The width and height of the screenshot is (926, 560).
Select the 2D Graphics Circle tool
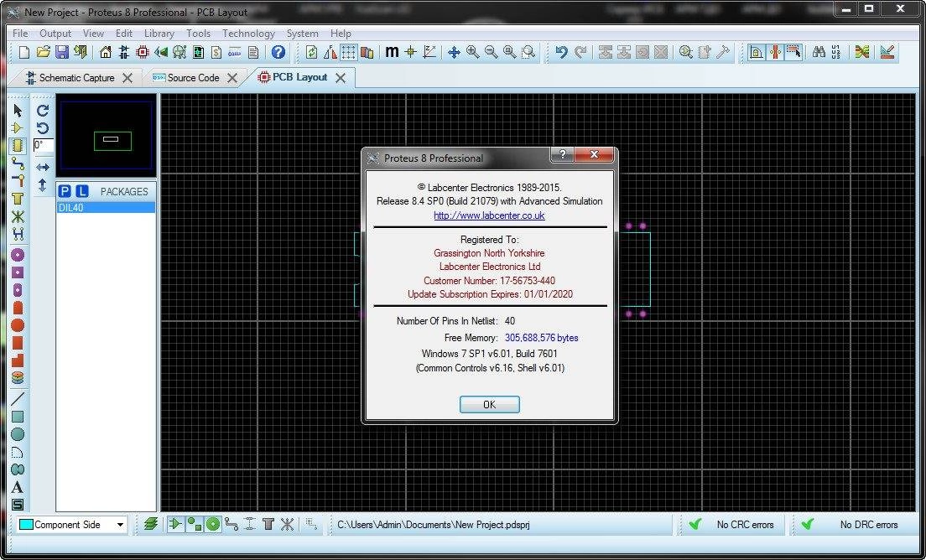[x=17, y=435]
